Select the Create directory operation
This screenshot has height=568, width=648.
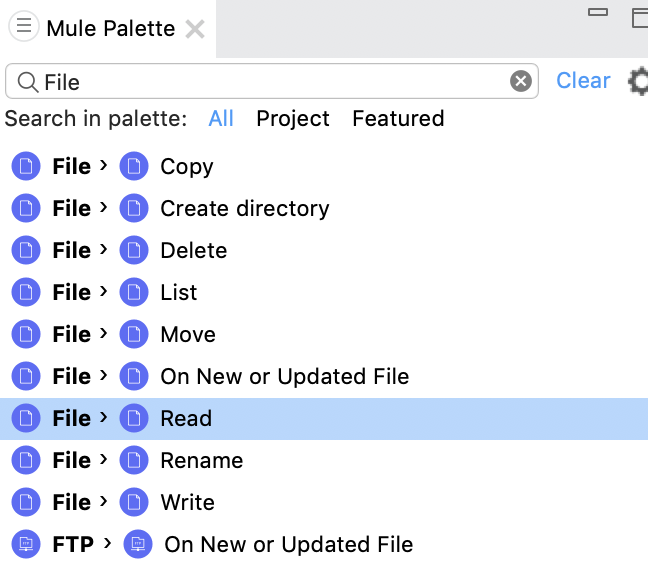pyautogui.click(x=245, y=208)
